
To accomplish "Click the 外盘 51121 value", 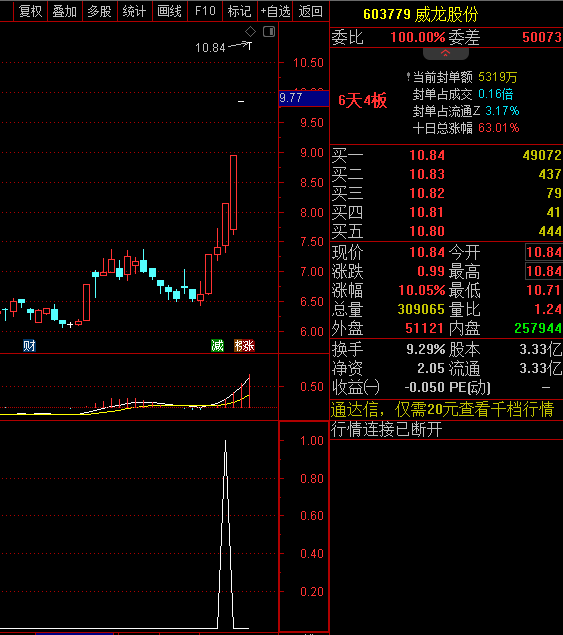I will point(424,328).
